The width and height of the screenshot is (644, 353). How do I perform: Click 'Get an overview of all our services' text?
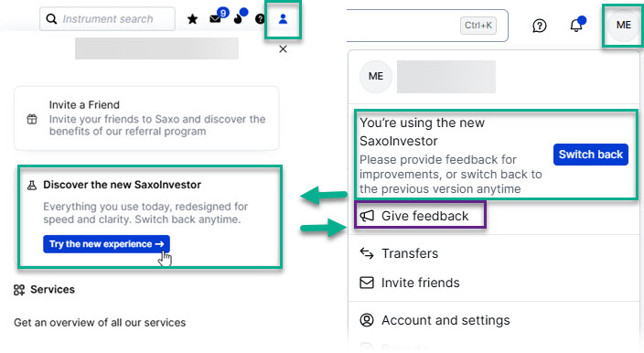(100, 323)
